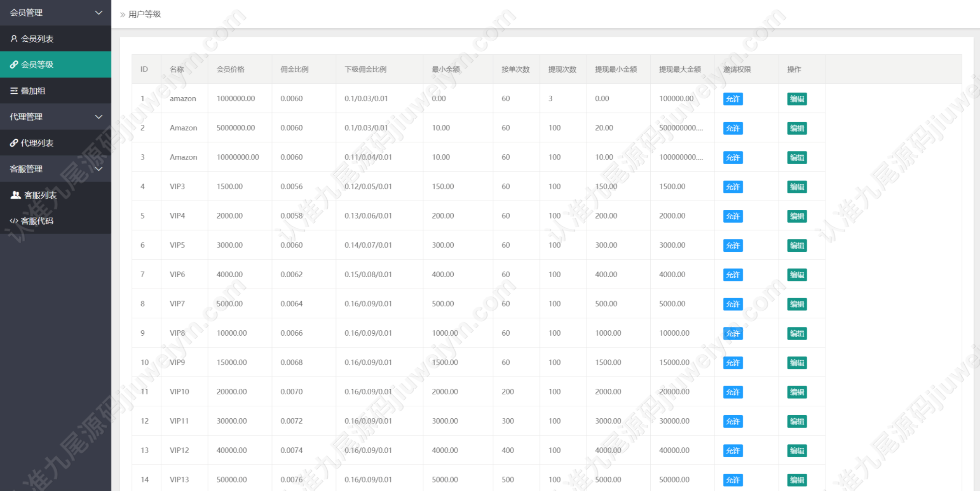Click 编辑 button for the VIP5 row
Viewport: 980px width, 491px height.
point(797,245)
